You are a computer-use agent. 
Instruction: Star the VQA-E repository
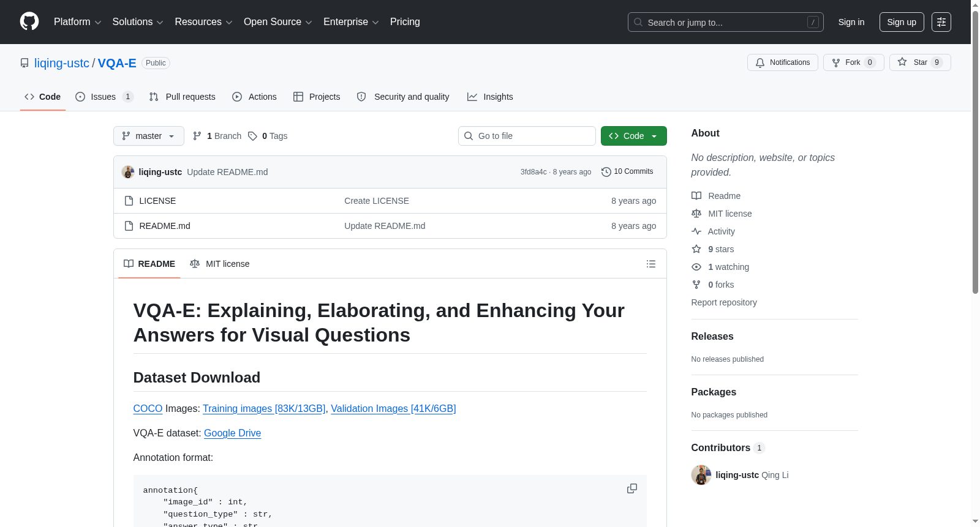pos(920,62)
